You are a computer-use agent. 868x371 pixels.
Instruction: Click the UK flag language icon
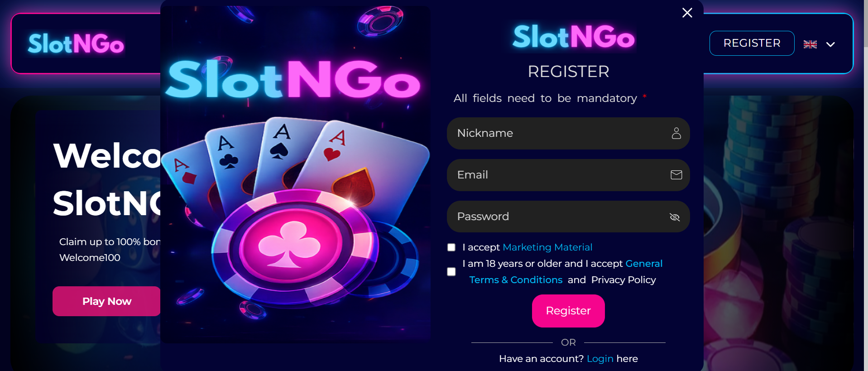810,44
